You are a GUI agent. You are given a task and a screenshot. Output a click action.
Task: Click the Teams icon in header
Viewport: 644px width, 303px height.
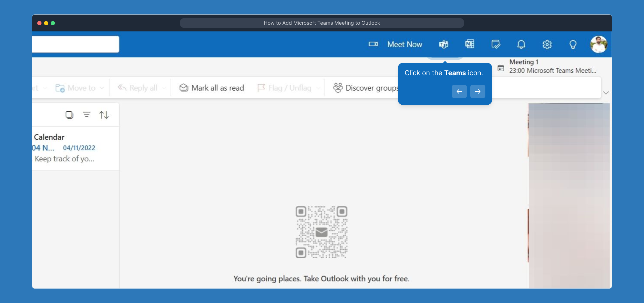point(444,44)
